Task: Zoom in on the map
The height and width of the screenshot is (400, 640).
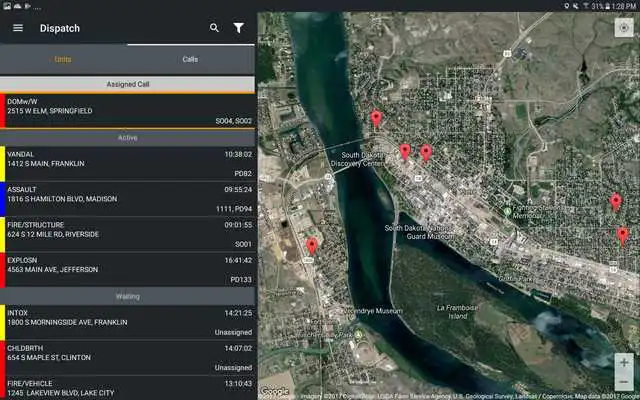Action: coord(623,362)
